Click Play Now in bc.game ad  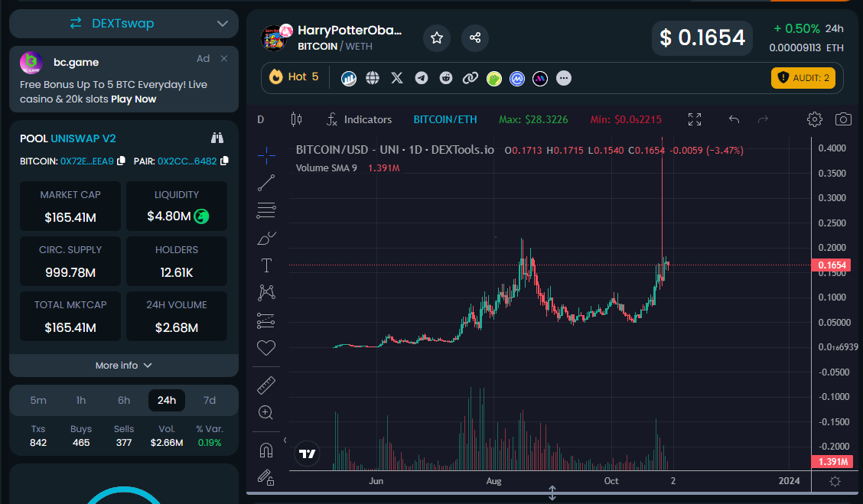134,99
